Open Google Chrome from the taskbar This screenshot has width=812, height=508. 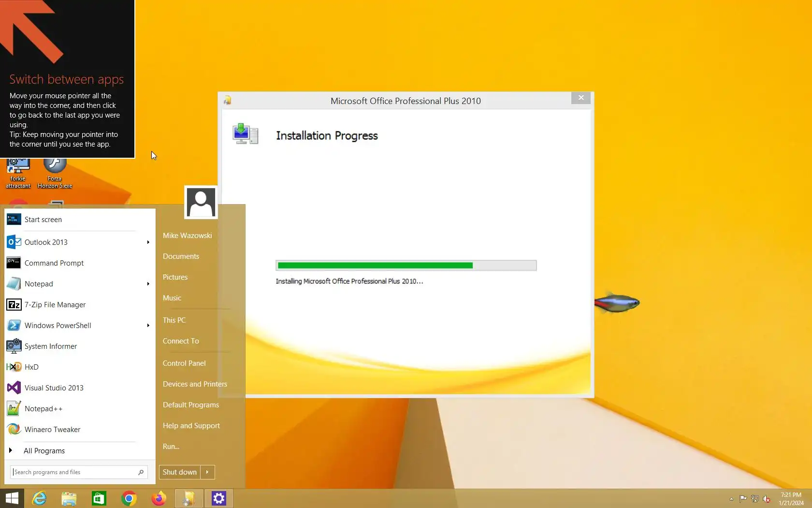(129, 498)
